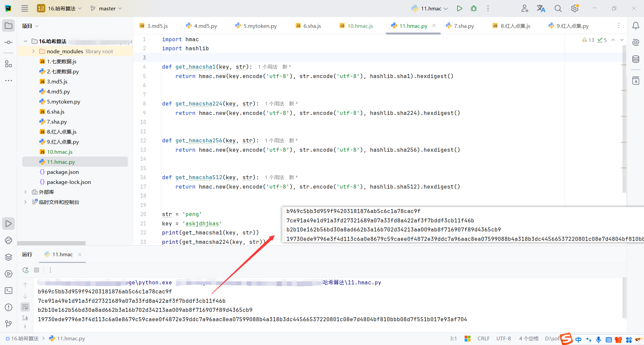Switch to the 10.hmac.js tab
This screenshot has height=345, width=644.
coord(356,26)
